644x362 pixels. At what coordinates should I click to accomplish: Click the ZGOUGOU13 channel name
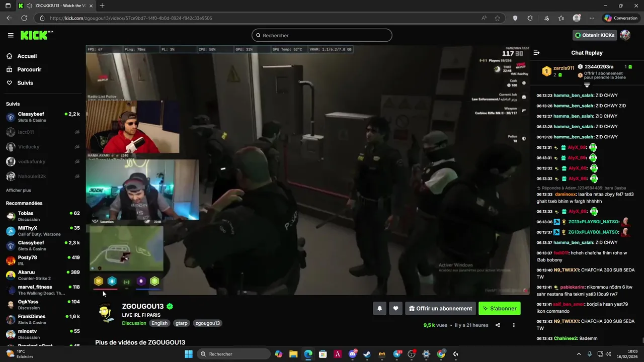(x=143, y=306)
